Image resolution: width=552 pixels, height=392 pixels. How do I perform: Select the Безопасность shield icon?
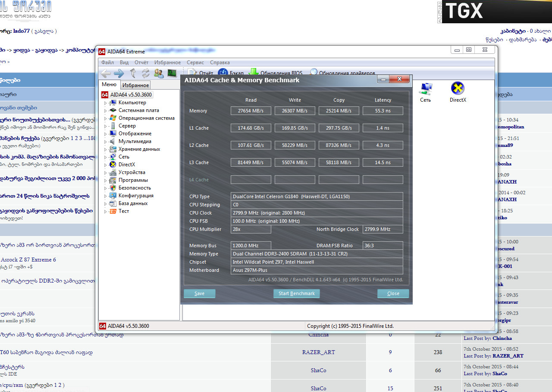point(113,188)
